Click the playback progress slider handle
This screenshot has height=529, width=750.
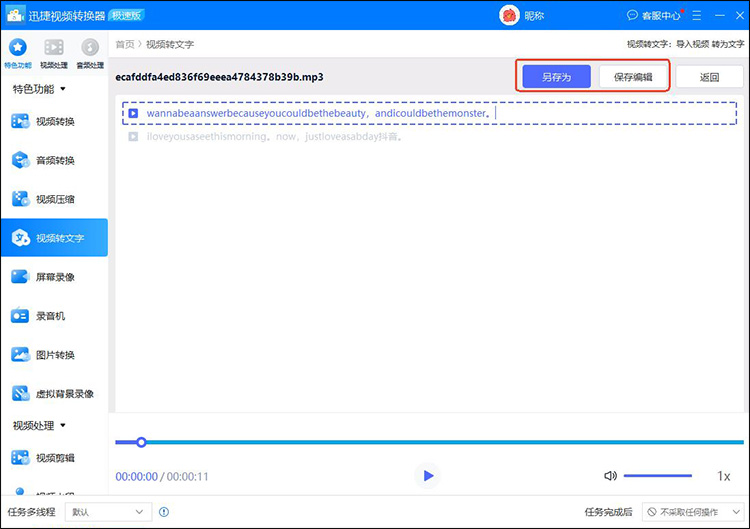click(141, 442)
